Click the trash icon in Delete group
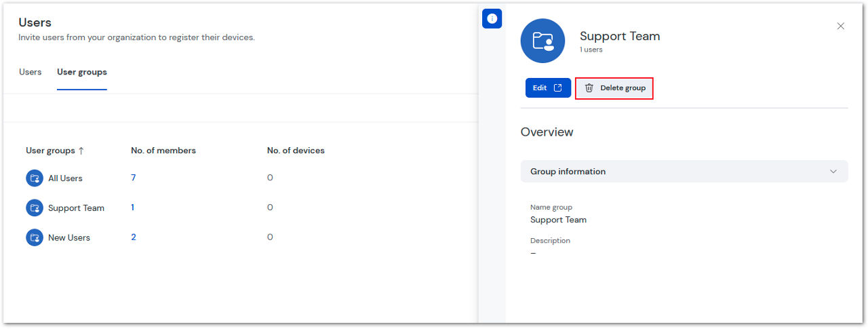 pyautogui.click(x=589, y=88)
